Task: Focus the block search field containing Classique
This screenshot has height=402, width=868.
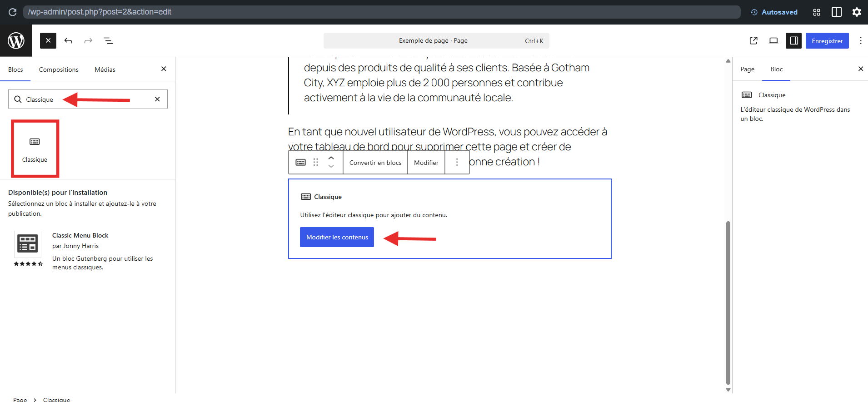Action: pyautogui.click(x=88, y=99)
